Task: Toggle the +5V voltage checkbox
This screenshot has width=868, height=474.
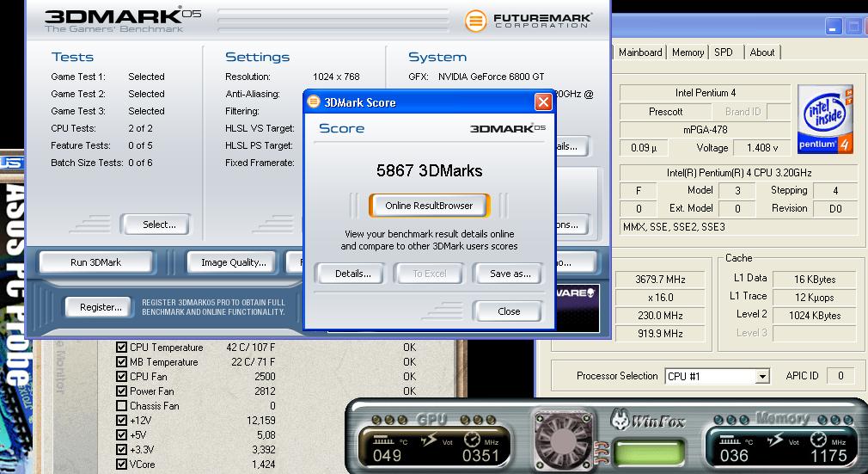Action: [121, 435]
